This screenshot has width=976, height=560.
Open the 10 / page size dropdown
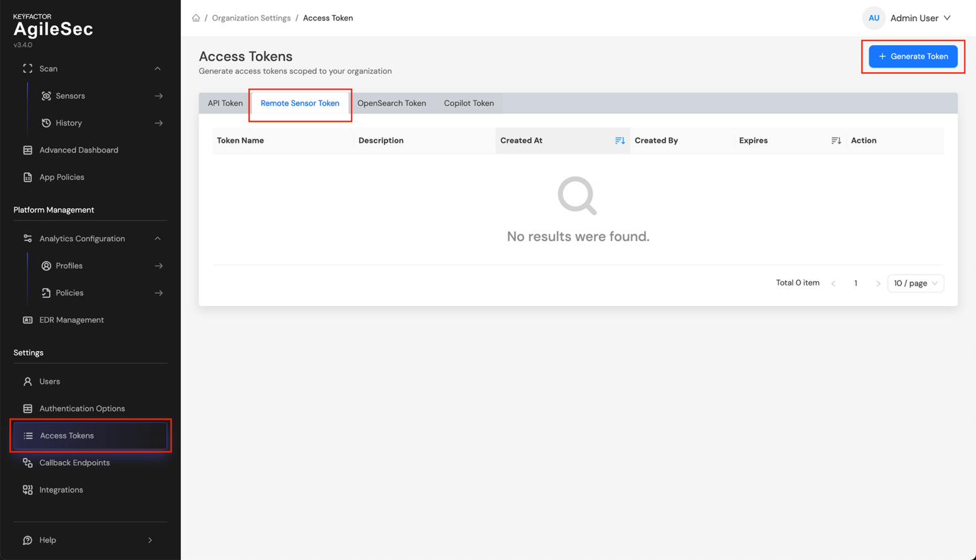point(915,283)
